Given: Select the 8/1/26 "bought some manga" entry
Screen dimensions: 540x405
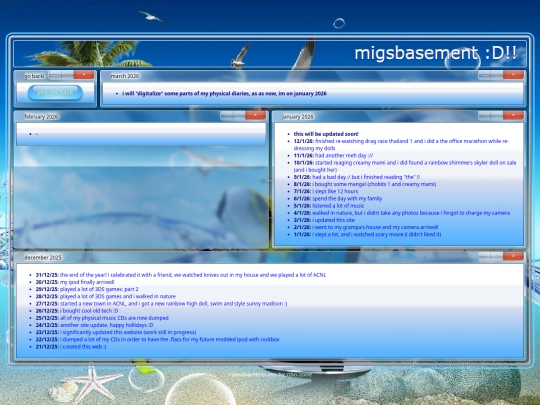Looking at the screenshot, I should 365,184.
